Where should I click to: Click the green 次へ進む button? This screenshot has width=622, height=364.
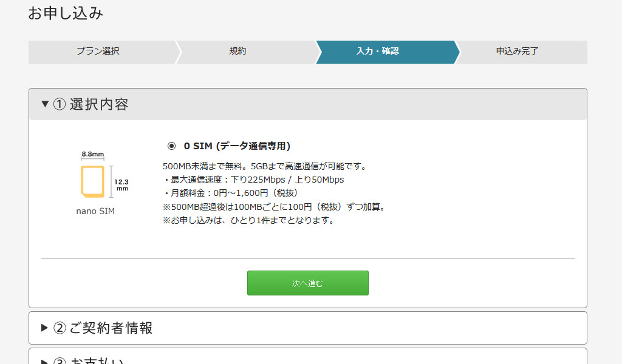tap(308, 283)
